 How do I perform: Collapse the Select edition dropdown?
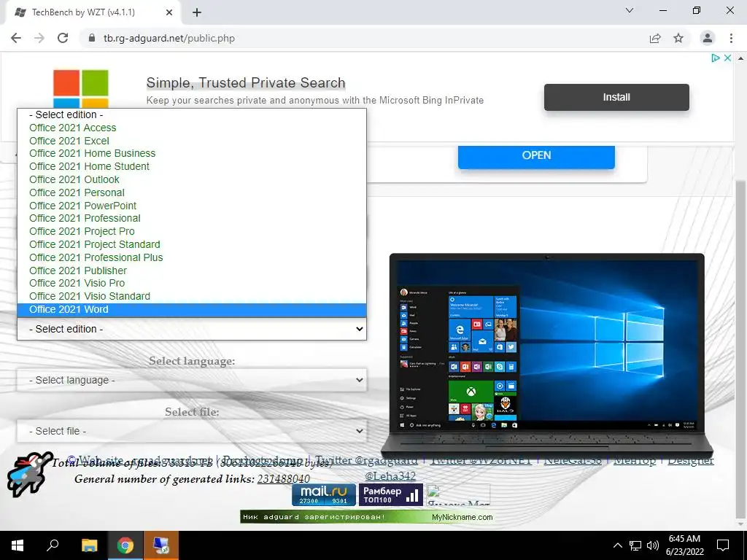[x=192, y=329]
